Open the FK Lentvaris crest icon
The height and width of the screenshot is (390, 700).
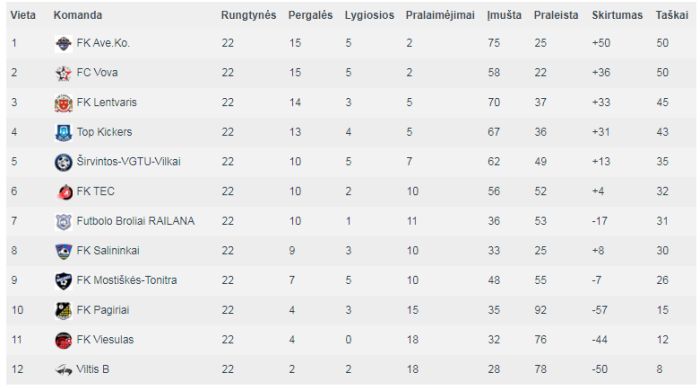tap(63, 103)
